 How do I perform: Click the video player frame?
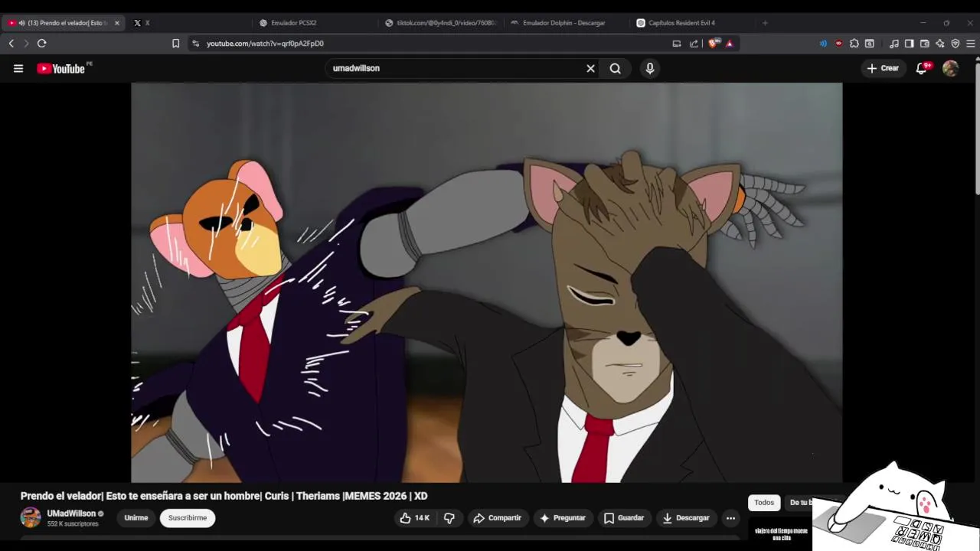click(486, 282)
